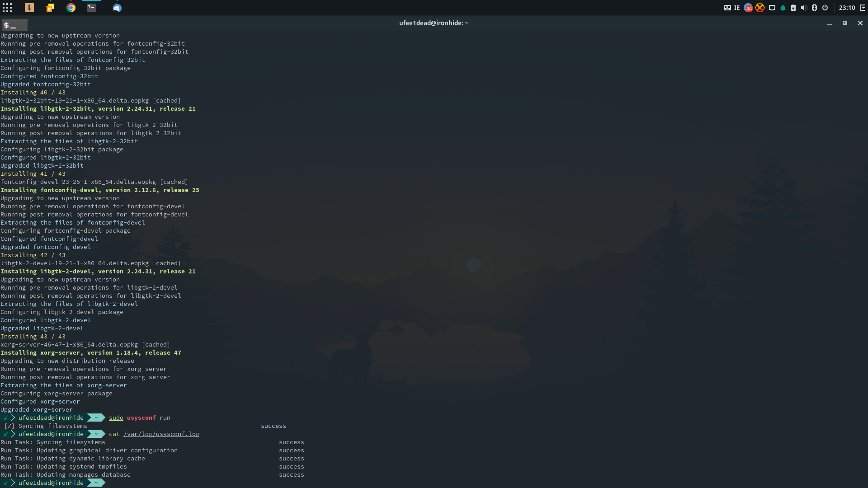
Task: Click the window title ufee1dead@ironhide: ~
Action: [434, 23]
